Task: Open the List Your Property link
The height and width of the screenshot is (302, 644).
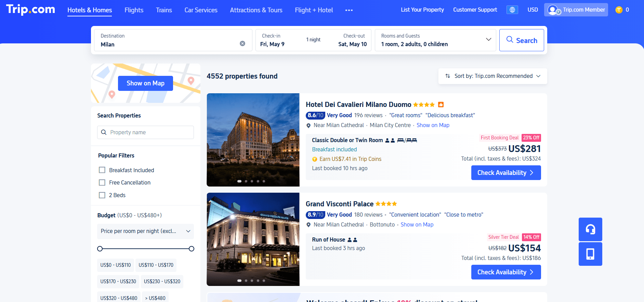Action: tap(422, 10)
